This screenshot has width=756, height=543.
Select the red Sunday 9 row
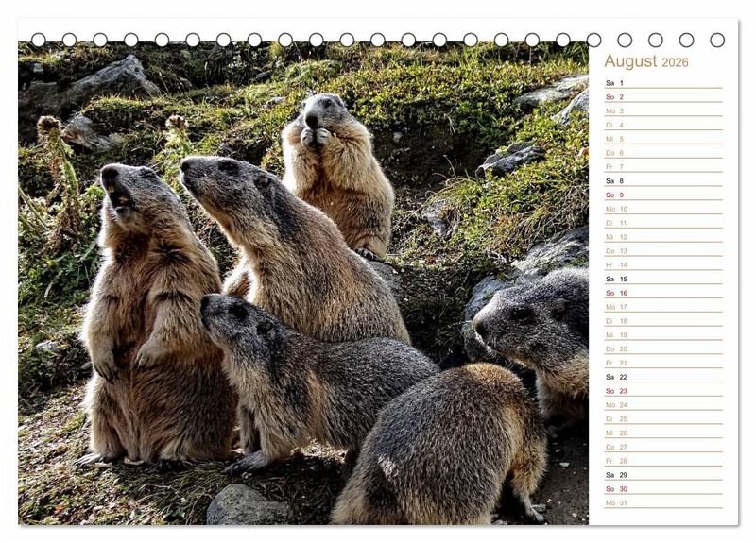click(x=662, y=195)
